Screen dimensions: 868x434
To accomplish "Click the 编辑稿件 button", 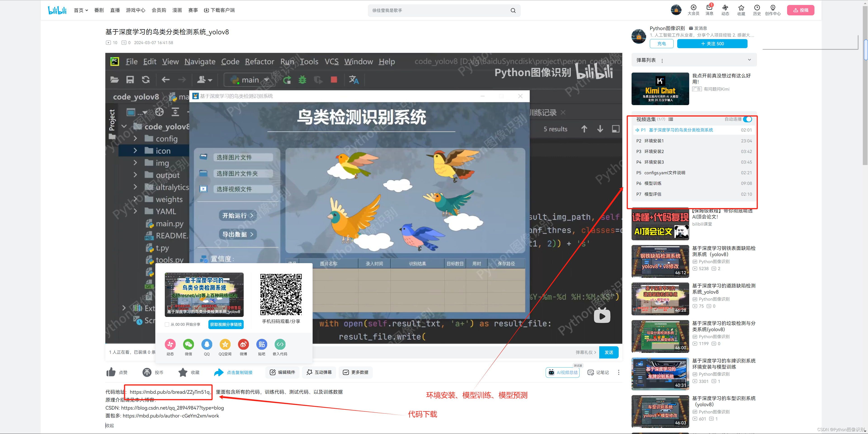I will tap(282, 372).
